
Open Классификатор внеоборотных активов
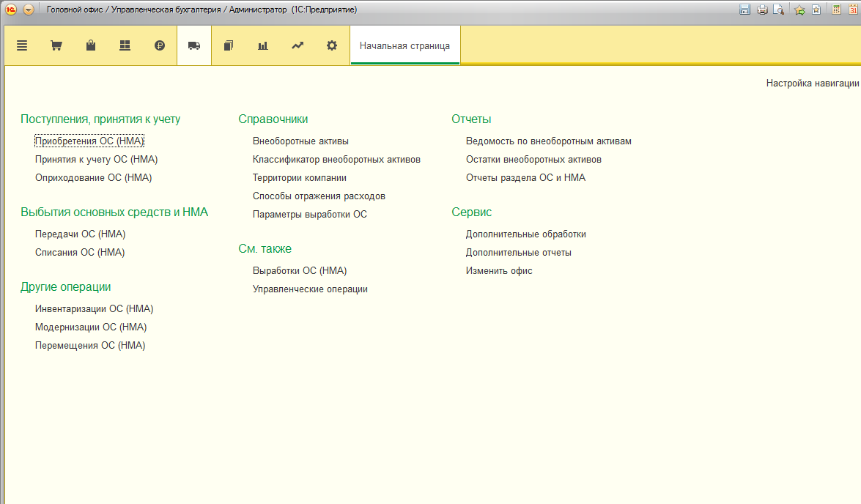[x=336, y=159]
